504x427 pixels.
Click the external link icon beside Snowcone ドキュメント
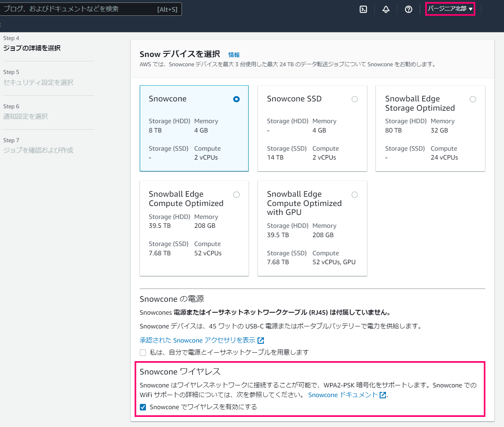[383, 395]
